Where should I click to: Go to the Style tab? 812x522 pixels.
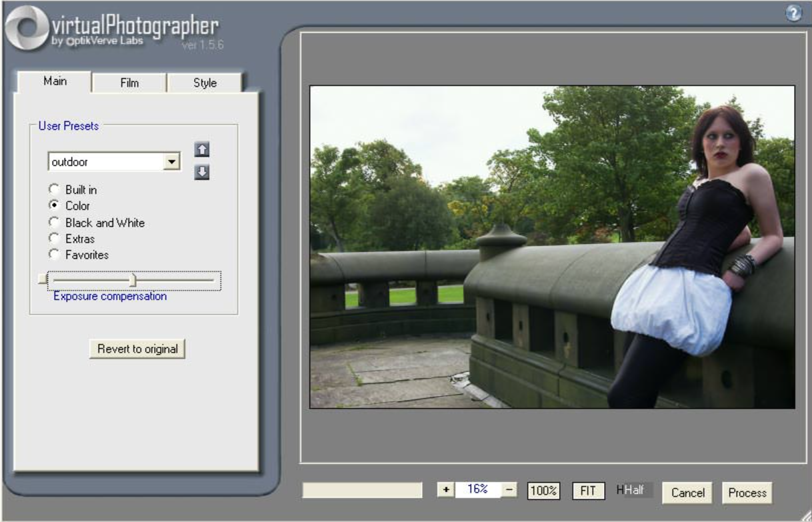[204, 83]
